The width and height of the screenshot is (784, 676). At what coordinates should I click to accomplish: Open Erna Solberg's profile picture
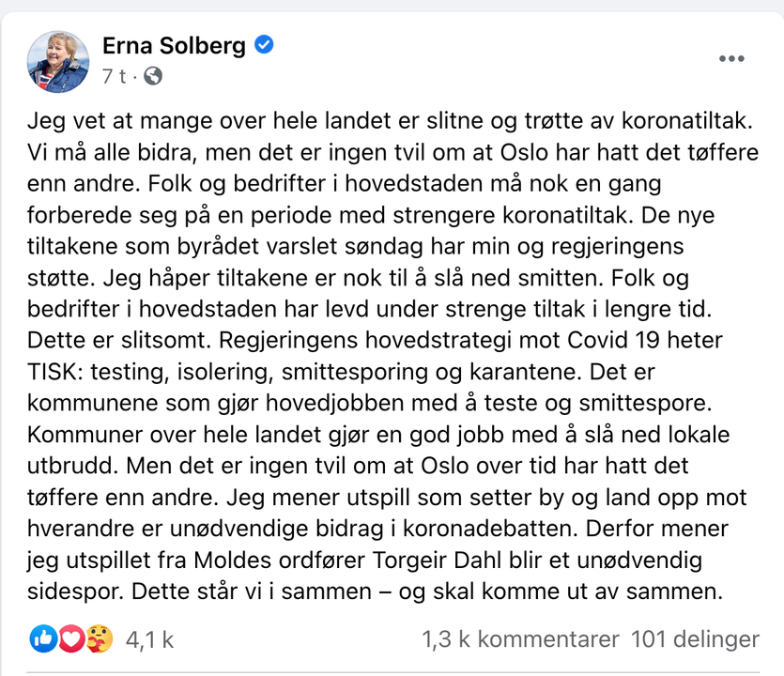click(x=58, y=62)
